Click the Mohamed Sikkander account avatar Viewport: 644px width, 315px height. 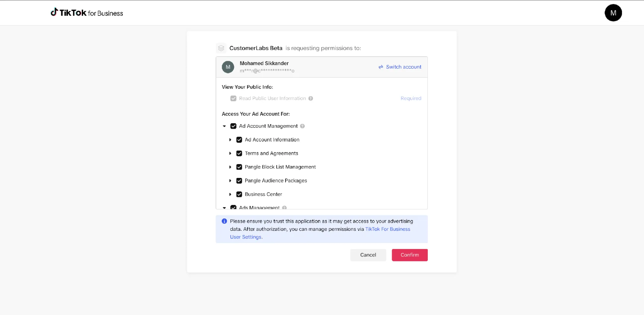(228, 67)
